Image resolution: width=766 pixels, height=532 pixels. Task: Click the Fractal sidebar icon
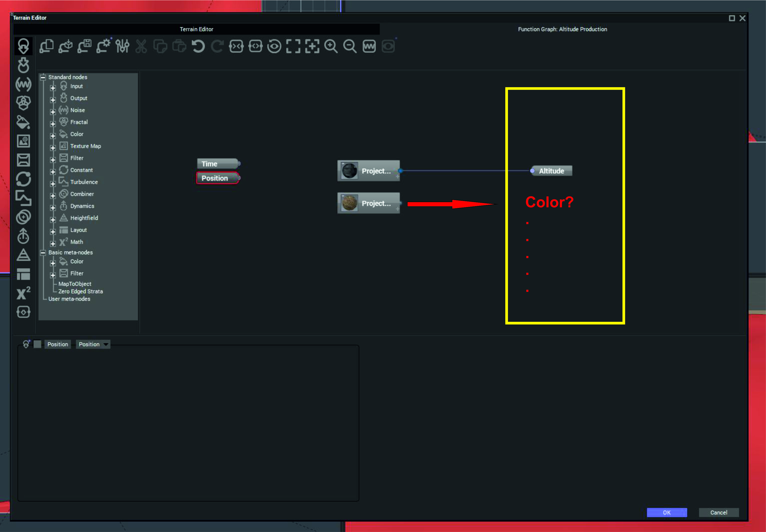[x=23, y=103]
